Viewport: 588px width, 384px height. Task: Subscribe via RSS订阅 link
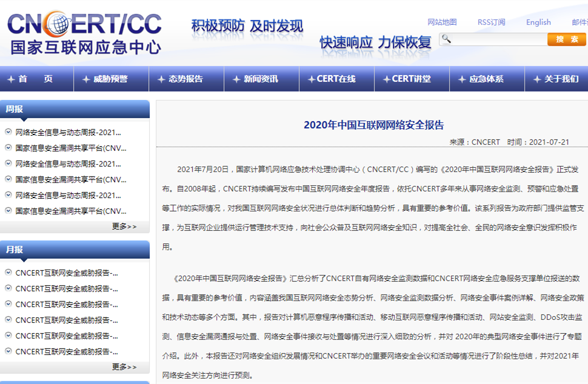click(491, 22)
